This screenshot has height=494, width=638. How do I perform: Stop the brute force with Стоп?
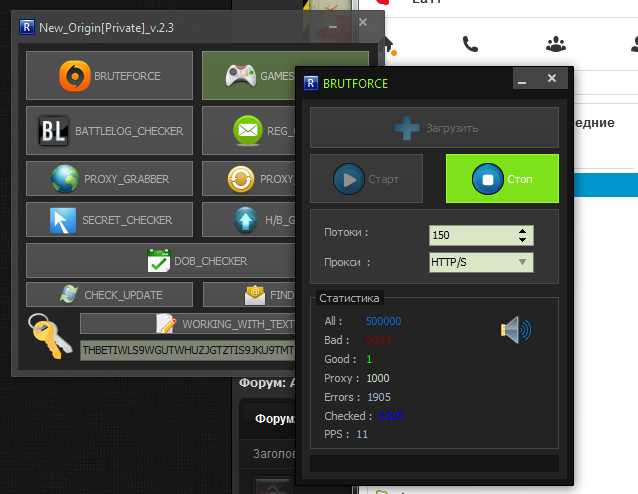502,179
